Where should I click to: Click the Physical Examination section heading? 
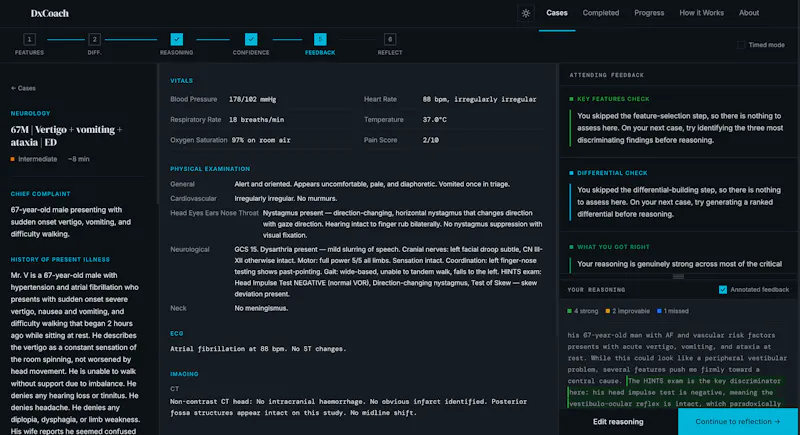(x=210, y=169)
